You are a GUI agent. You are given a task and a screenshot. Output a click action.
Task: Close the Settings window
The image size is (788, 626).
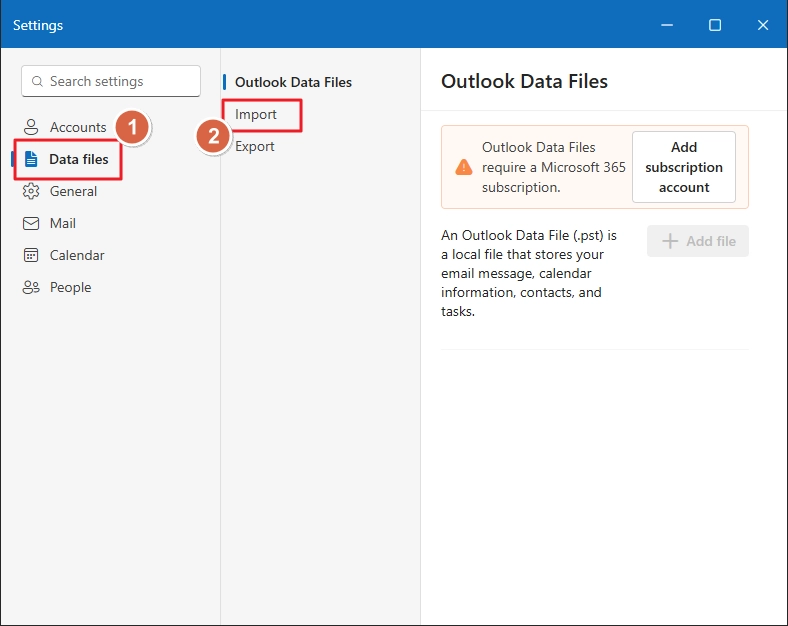pyautogui.click(x=763, y=25)
